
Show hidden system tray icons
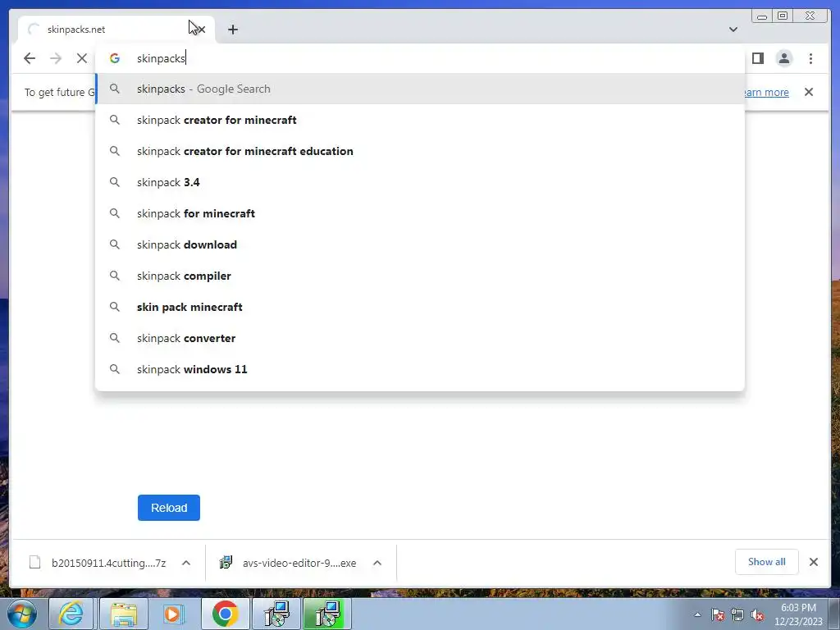pos(697,614)
